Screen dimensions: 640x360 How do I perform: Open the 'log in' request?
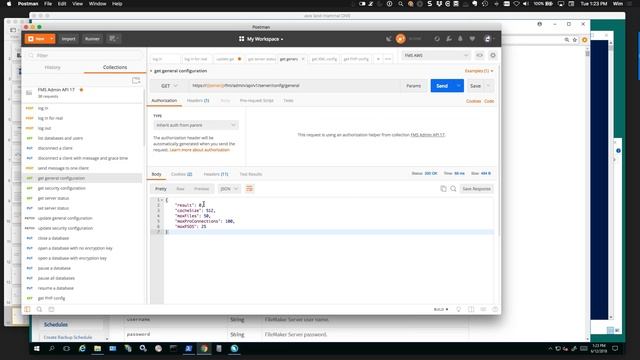click(x=43, y=108)
